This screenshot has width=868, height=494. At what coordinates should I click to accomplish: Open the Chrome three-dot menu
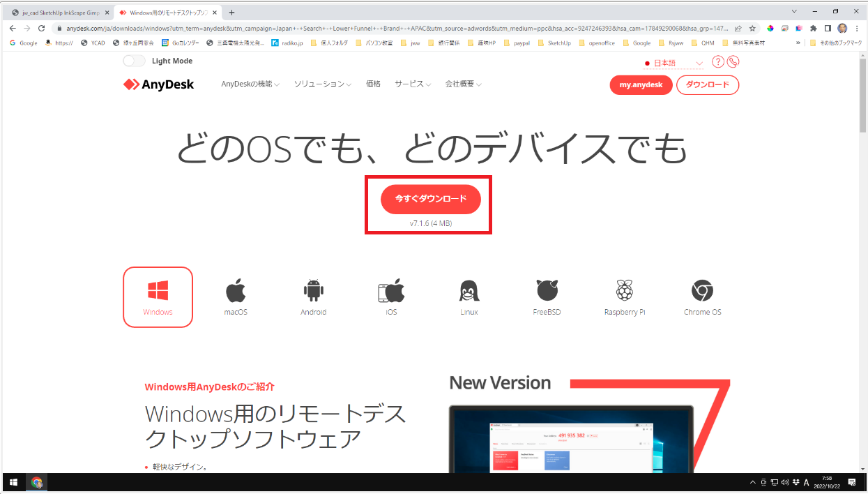857,29
